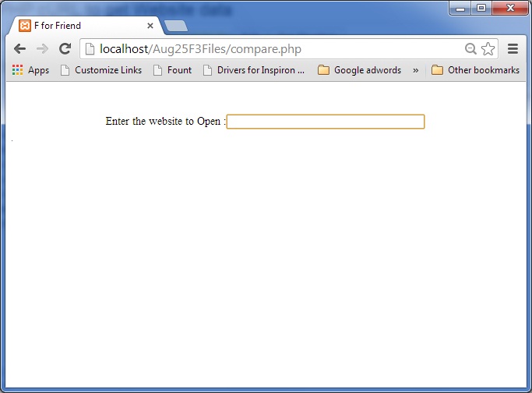
Task: Focus the website to Open input field
Action: (326, 122)
